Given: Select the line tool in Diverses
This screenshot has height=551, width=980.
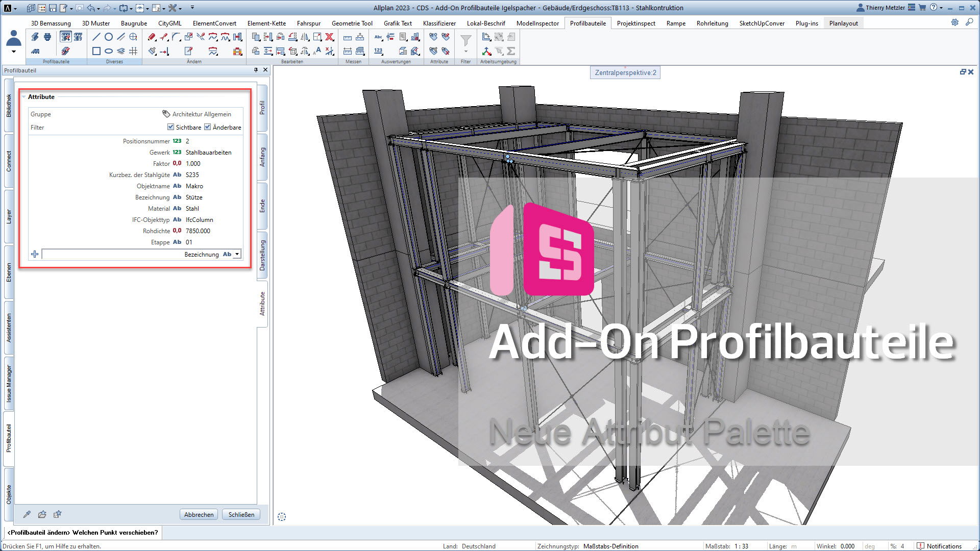Looking at the screenshot, I should click(96, 37).
